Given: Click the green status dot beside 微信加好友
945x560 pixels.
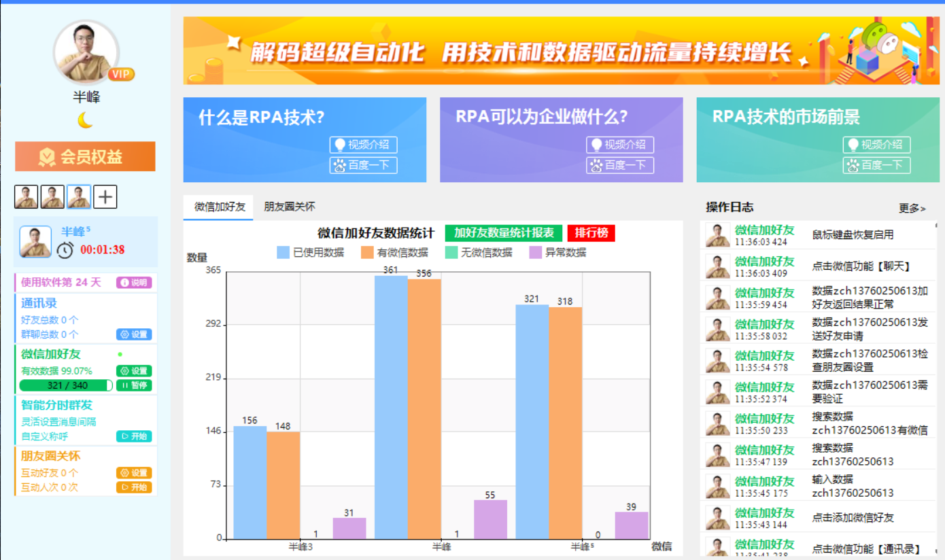Looking at the screenshot, I should (x=120, y=354).
